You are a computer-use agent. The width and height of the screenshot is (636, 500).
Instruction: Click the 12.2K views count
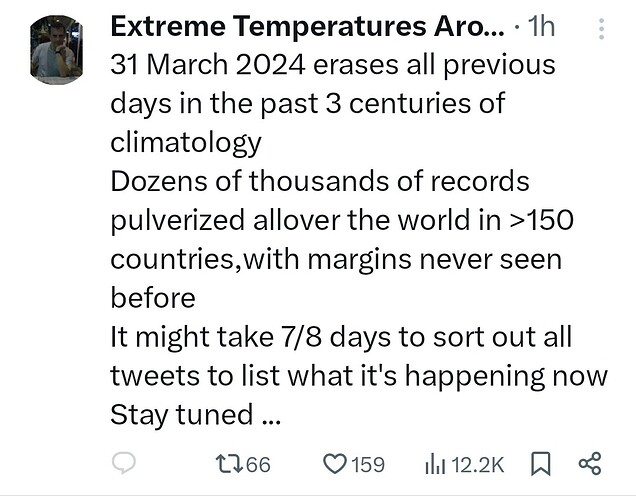477,465
